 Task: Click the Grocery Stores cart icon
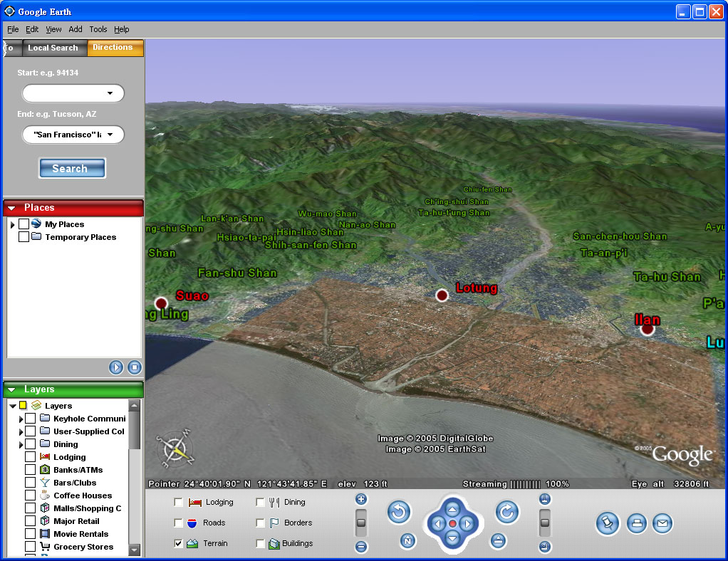click(45, 546)
